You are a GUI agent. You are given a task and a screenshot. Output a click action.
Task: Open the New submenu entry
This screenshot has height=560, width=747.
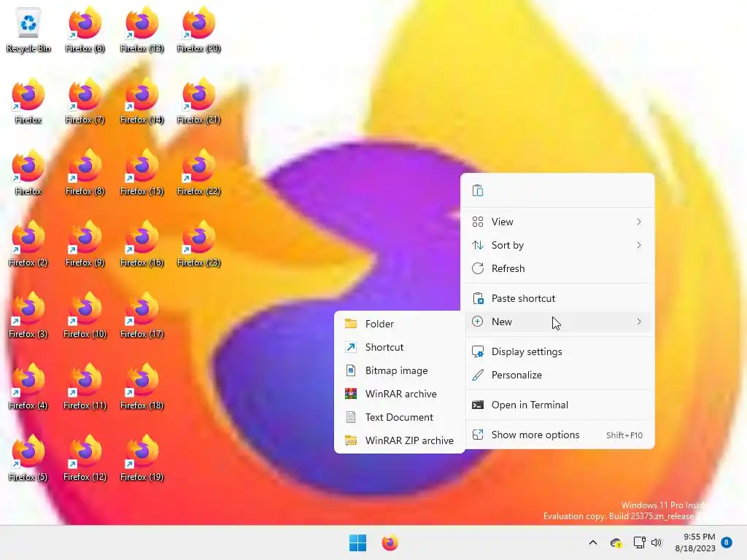pyautogui.click(x=557, y=322)
